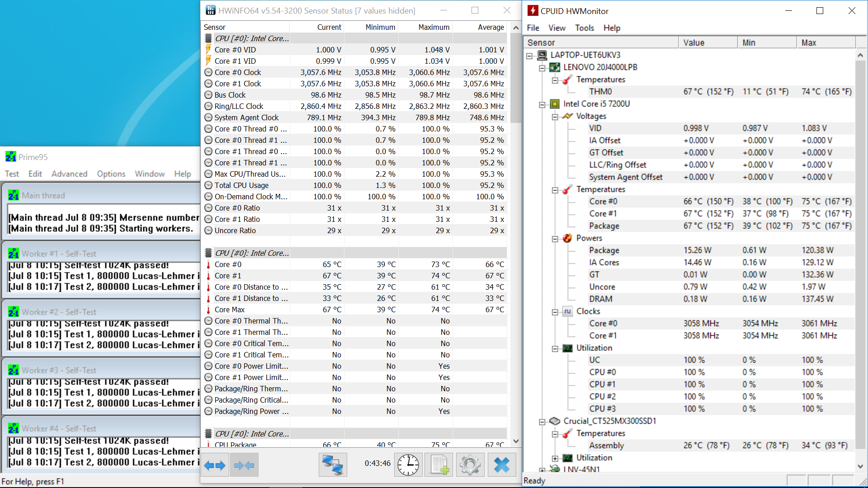Open the Tools menu in HWMonitor

pos(585,28)
